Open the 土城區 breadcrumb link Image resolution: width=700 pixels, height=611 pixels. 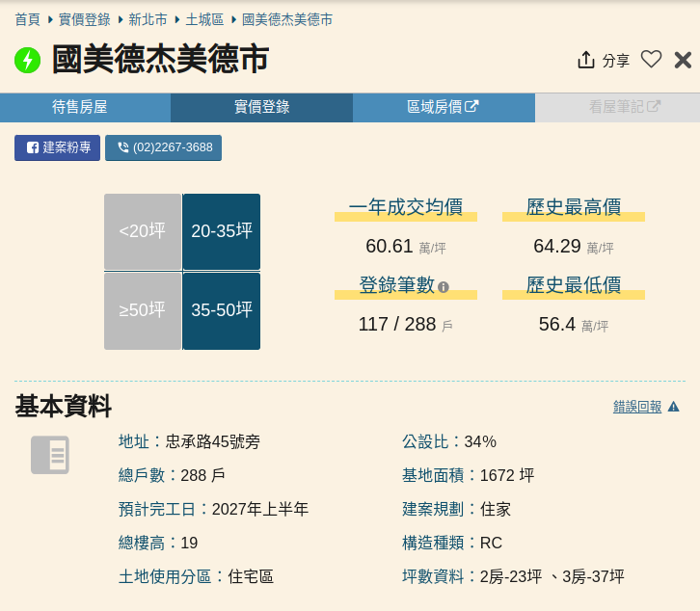coord(204,19)
